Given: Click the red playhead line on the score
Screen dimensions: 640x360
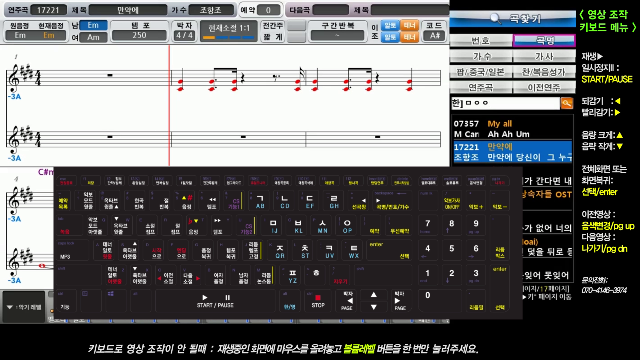Looking at the screenshot, I should pyautogui.click(x=169, y=105).
